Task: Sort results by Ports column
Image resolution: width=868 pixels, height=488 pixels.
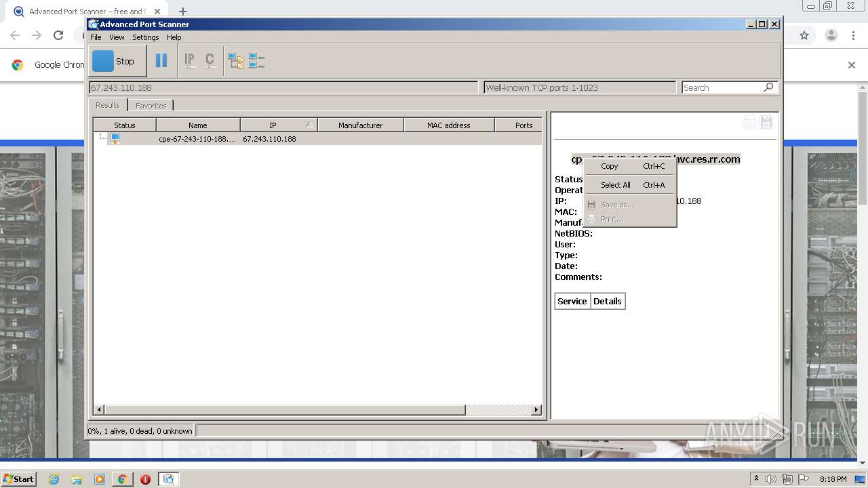Action: 519,125
